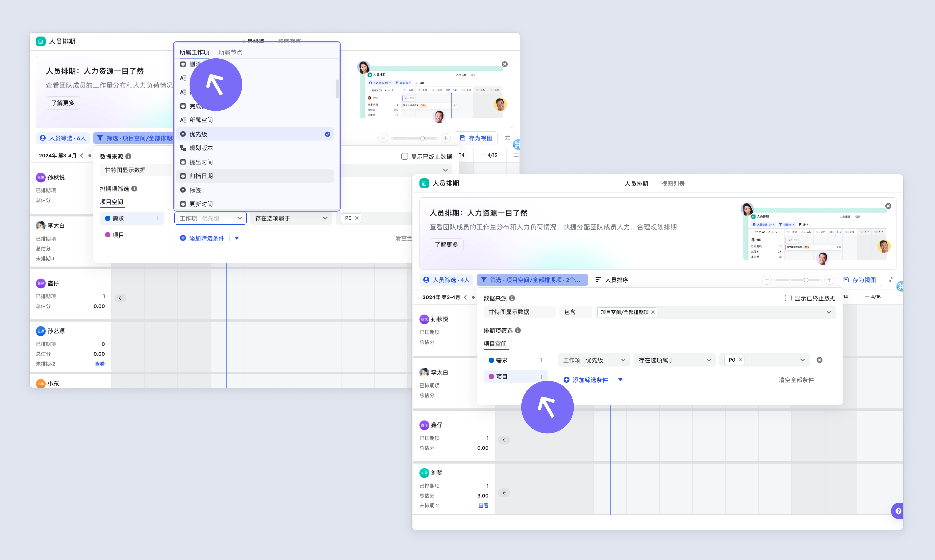Click the zoom slider handle in back window

point(422,138)
